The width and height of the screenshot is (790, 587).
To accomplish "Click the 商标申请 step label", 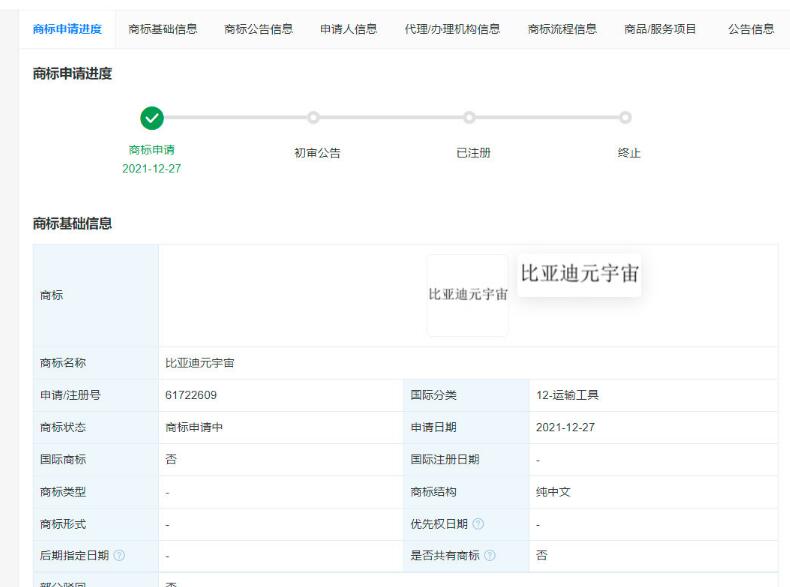I will [152, 150].
